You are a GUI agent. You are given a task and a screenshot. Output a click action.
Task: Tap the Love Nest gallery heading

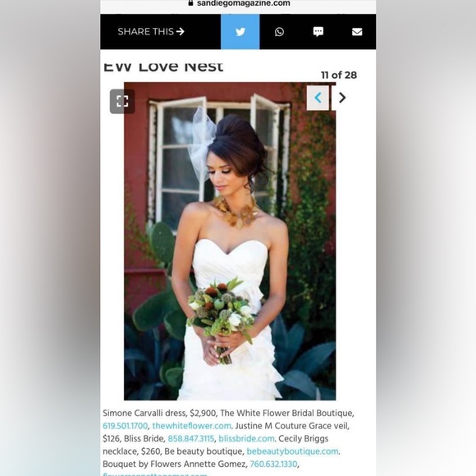163,66
